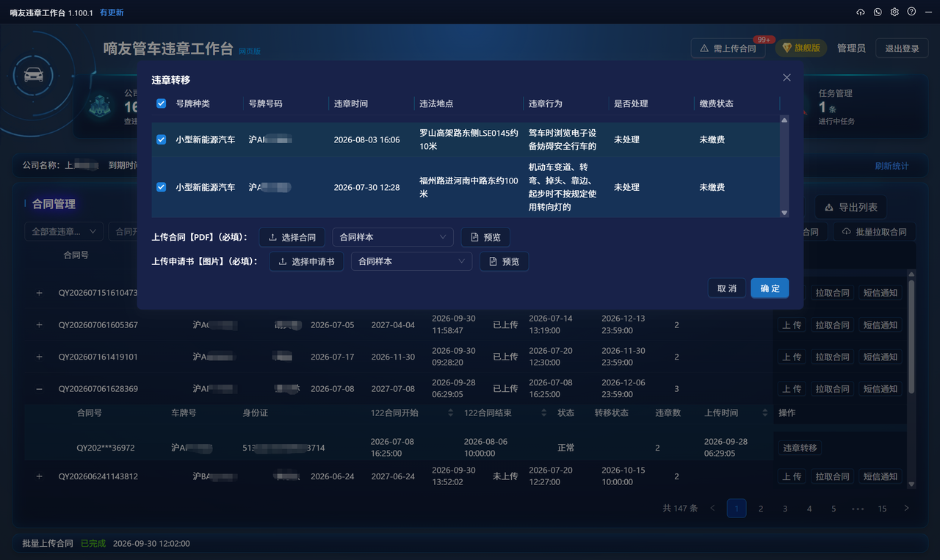Click 拉取合同 for row QY202606241143812
The height and width of the screenshot is (560, 940).
click(x=832, y=476)
